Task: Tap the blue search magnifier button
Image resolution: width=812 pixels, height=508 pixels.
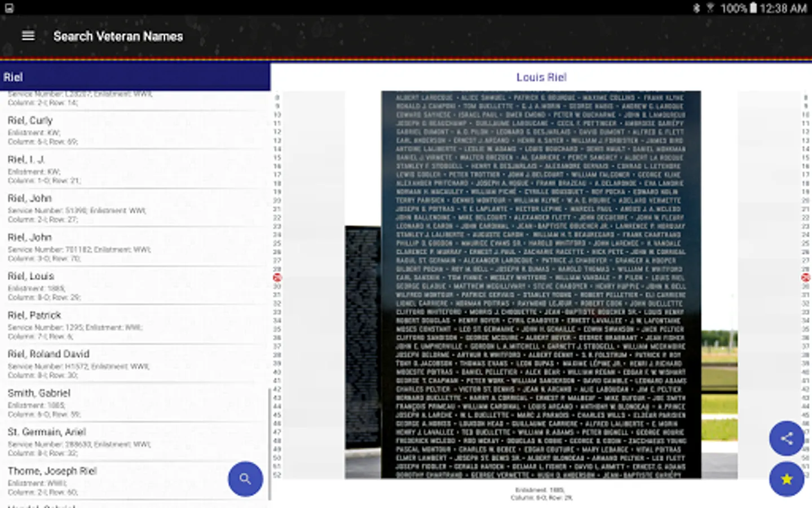Action: pos(245,479)
